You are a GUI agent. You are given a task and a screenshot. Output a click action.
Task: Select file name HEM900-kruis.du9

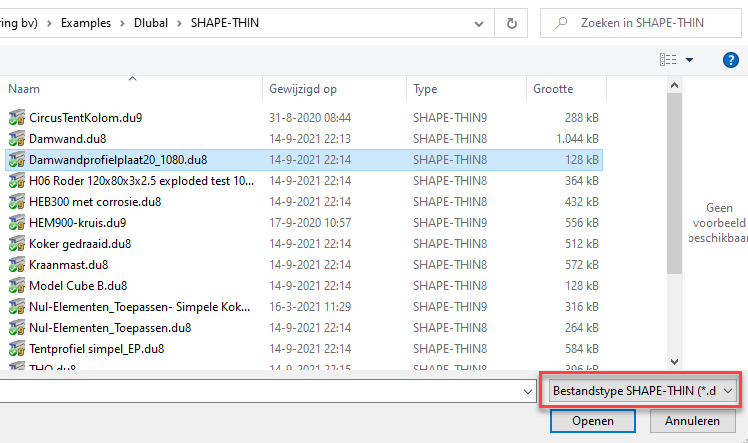coord(77,223)
